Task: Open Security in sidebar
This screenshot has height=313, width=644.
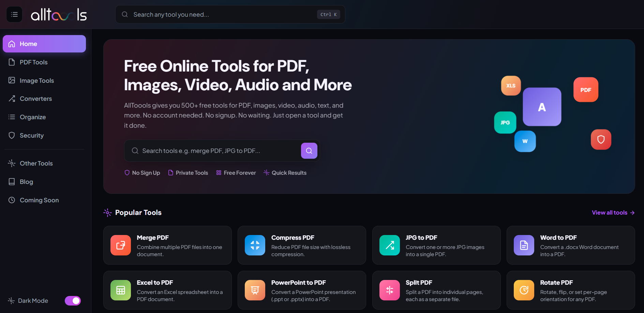Action: pos(44,136)
